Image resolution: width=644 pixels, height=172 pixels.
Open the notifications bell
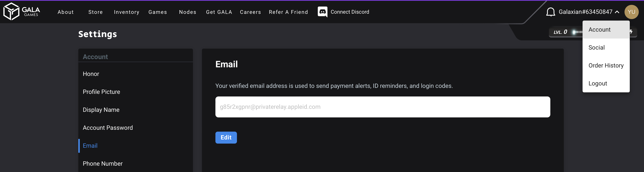(550, 12)
